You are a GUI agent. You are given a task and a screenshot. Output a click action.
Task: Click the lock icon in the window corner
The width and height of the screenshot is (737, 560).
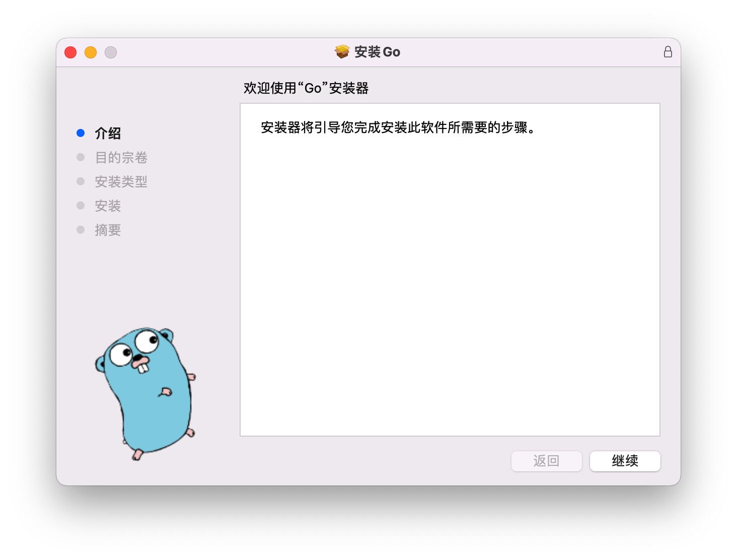(x=668, y=51)
